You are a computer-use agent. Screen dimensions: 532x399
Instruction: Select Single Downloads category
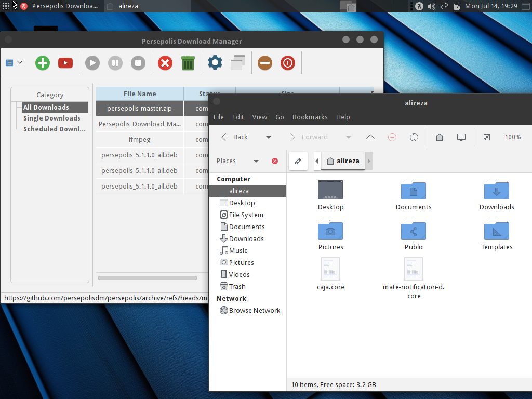pyautogui.click(x=52, y=118)
